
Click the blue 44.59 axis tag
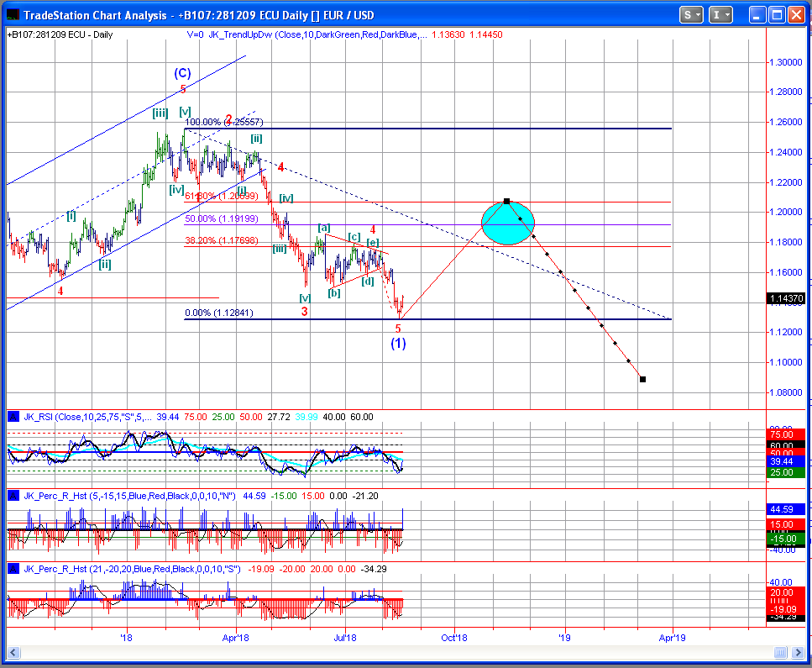[x=786, y=509]
